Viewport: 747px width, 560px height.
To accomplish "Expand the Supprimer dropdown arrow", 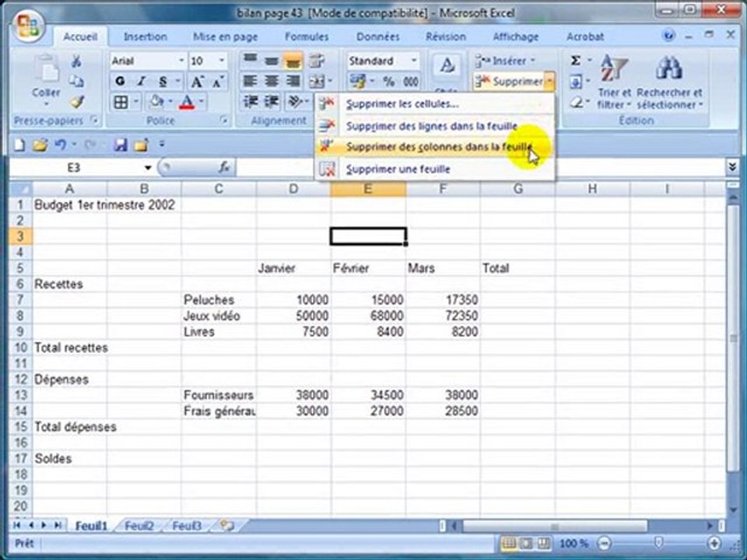I will (550, 82).
